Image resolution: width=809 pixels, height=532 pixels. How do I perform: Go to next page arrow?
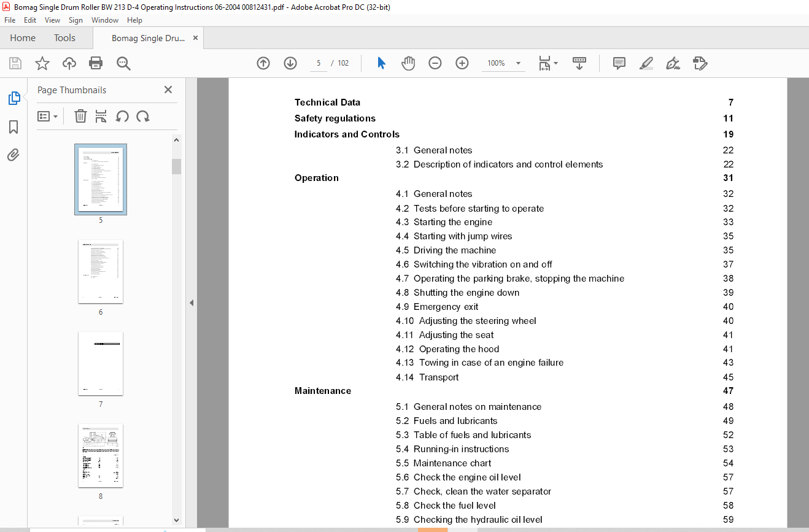click(290, 63)
